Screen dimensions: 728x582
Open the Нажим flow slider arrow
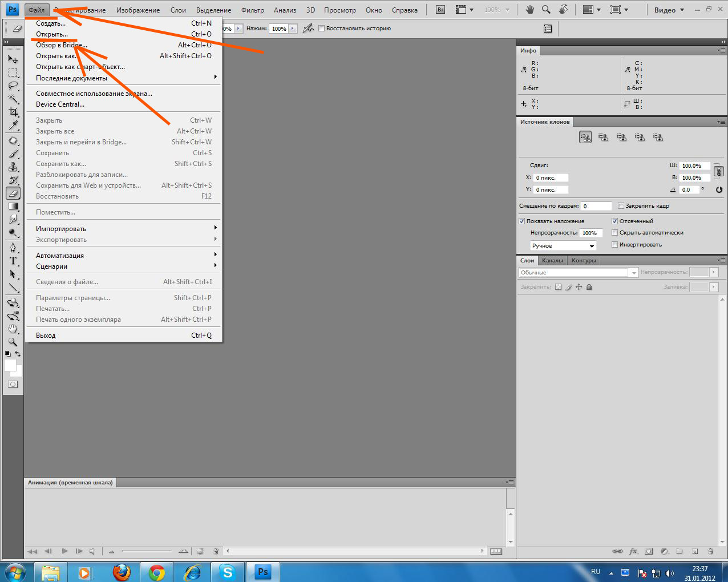click(293, 29)
